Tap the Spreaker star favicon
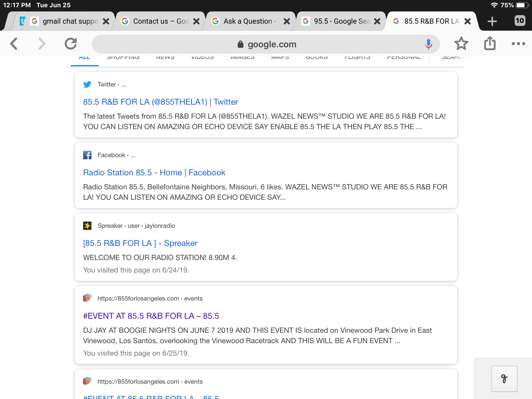Screen dimensions: 532x399 (x=87, y=226)
